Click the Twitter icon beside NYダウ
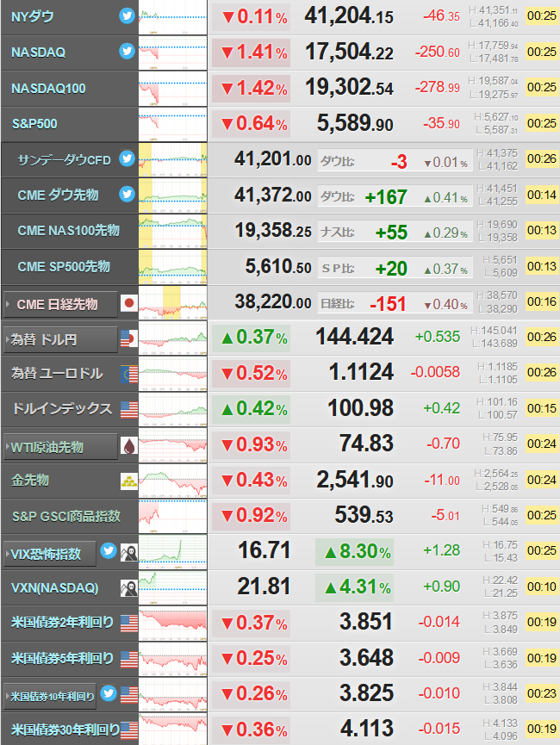This screenshot has width=560, height=745. click(x=127, y=16)
